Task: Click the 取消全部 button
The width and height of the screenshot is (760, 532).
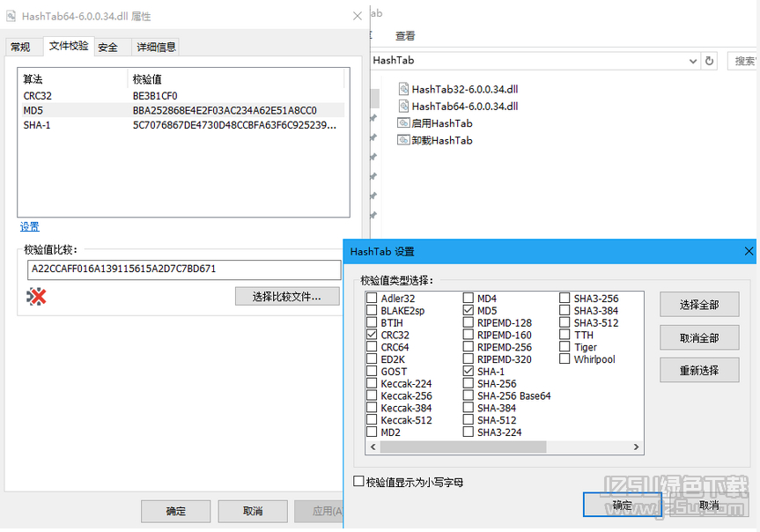Action: point(699,337)
